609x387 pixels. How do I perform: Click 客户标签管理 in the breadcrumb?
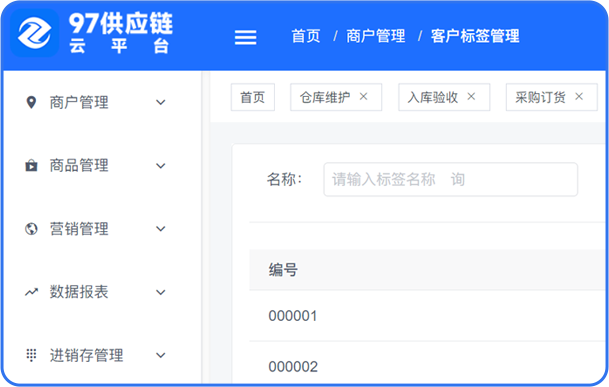(x=475, y=36)
